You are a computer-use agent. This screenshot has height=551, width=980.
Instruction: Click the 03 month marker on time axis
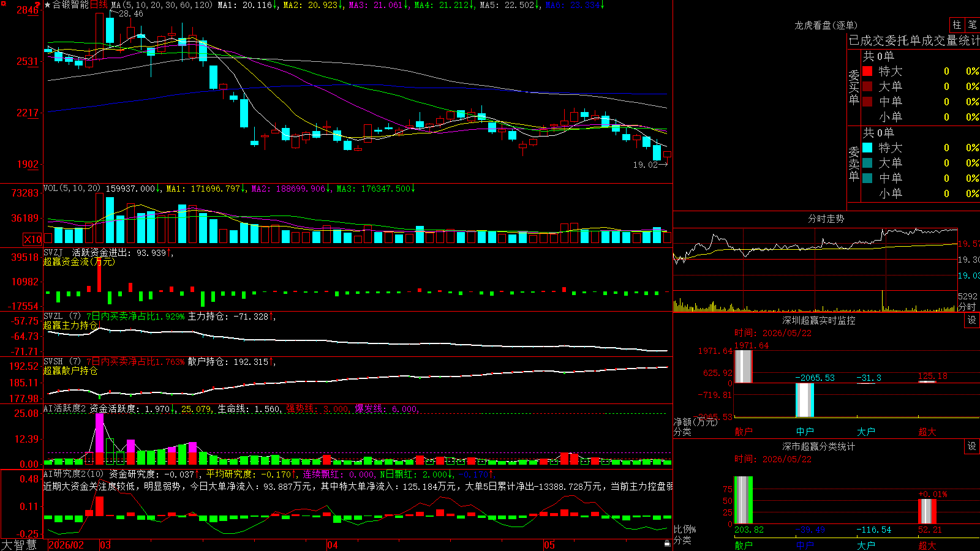pyautogui.click(x=105, y=545)
